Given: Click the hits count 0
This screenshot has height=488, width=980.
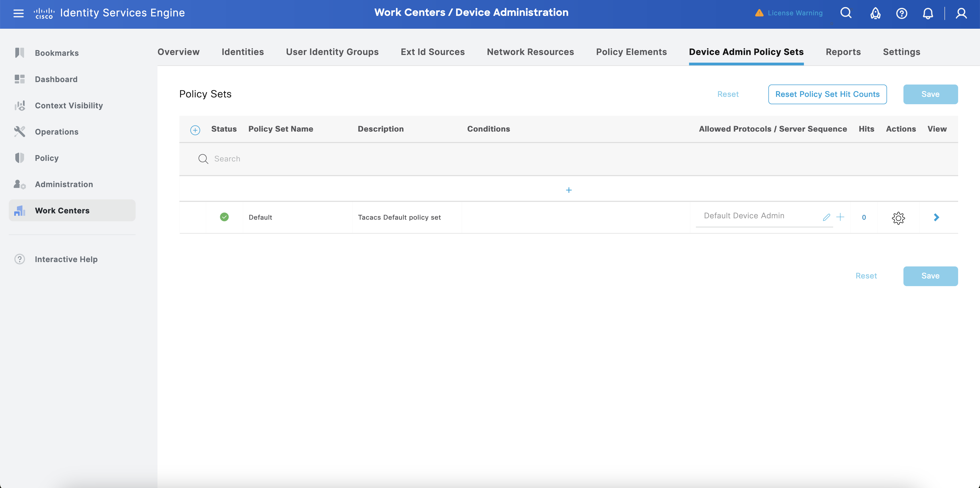Looking at the screenshot, I should 864,217.
